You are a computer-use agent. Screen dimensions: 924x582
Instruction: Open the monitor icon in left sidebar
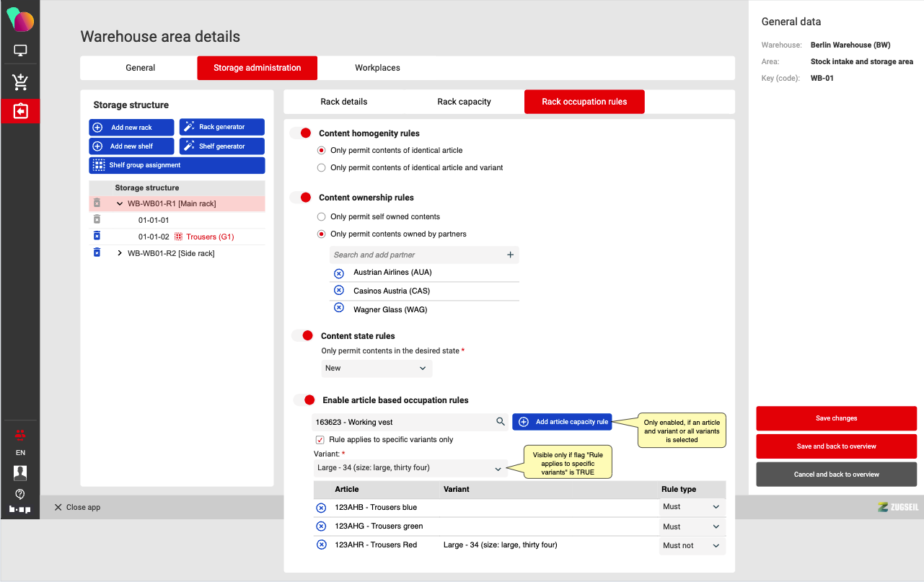pyautogui.click(x=20, y=51)
